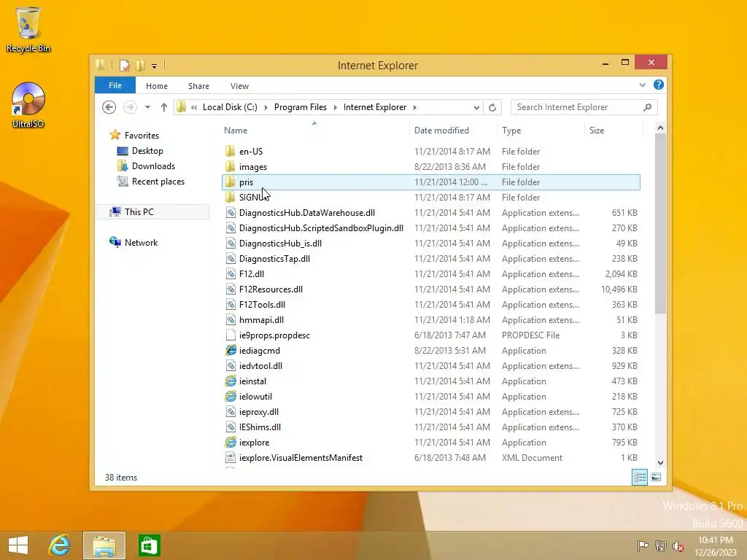747x560 pixels.
Task: Expand the address bar history dropdown
Action: 476,107
